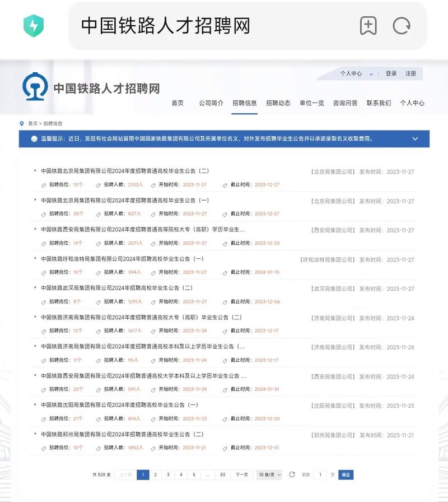This screenshot has width=448, height=502.
Task: Click the 下一页 next page button
Action: click(x=242, y=475)
